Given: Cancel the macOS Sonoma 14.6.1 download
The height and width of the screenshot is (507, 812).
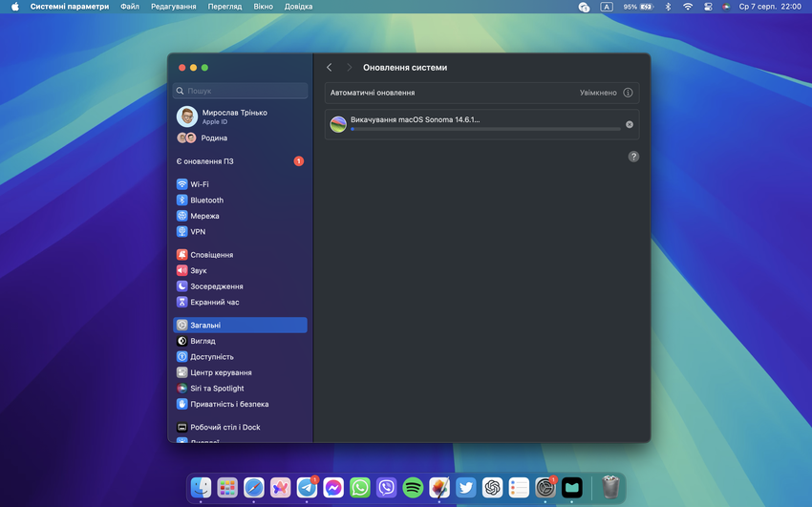Looking at the screenshot, I should (x=629, y=125).
